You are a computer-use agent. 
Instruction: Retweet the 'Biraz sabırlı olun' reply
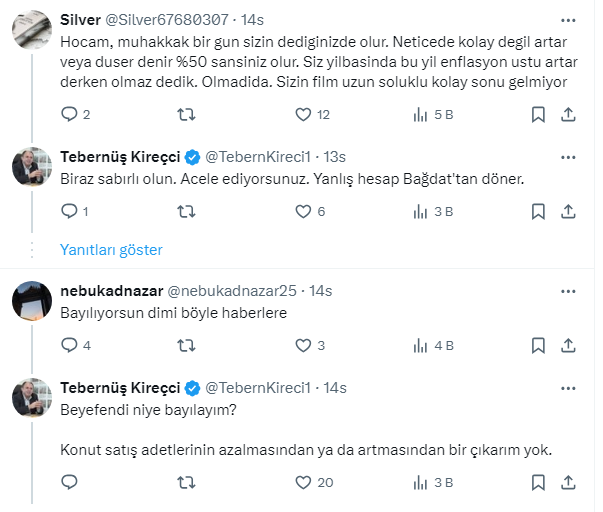(x=186, y=211)
